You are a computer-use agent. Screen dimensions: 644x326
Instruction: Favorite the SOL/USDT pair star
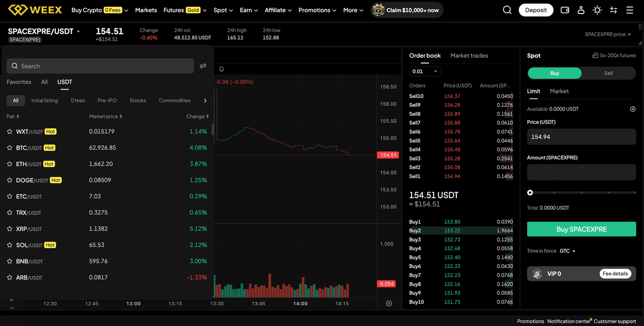click(x=10, y=245)
